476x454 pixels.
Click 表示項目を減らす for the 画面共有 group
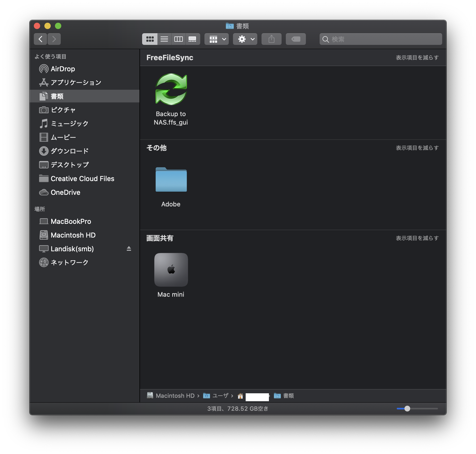coord(417,238)
